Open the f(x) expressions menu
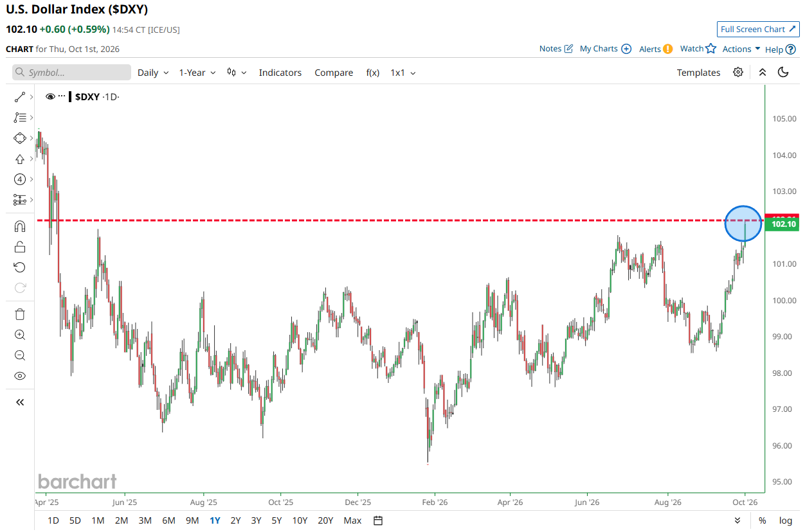Screen dimensions: 805x532 pyautogui.click(x=373, y=73)
